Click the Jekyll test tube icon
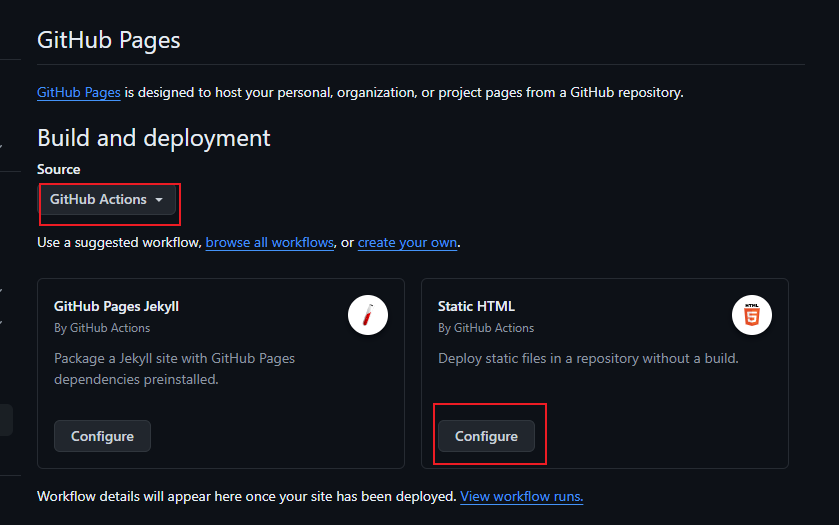 (368, 316)
